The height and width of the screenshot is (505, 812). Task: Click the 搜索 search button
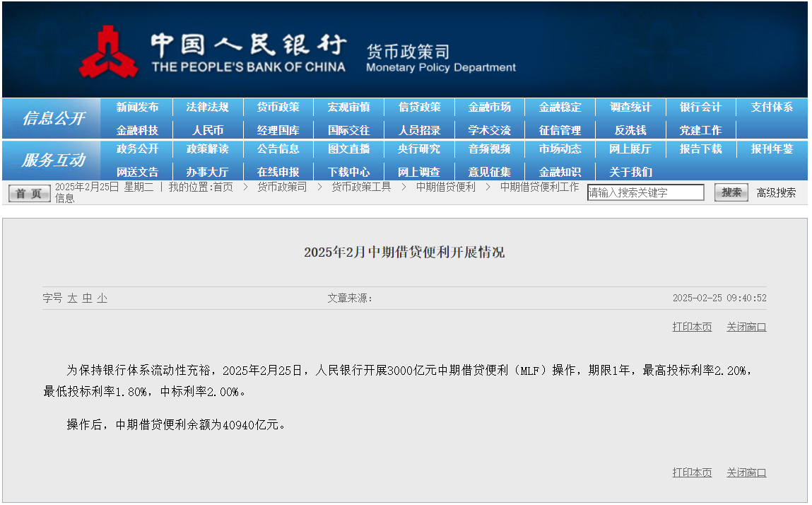pos(731,192)
